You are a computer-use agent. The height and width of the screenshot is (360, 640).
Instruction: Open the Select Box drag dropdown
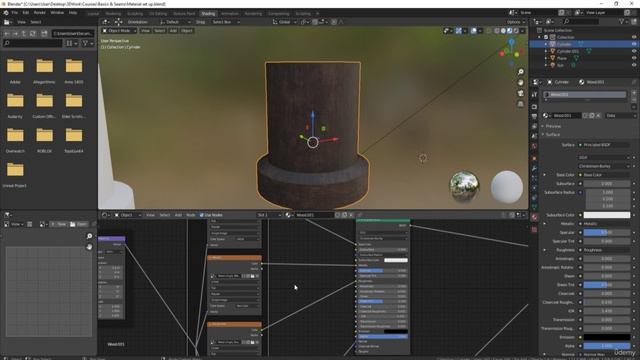226,22
